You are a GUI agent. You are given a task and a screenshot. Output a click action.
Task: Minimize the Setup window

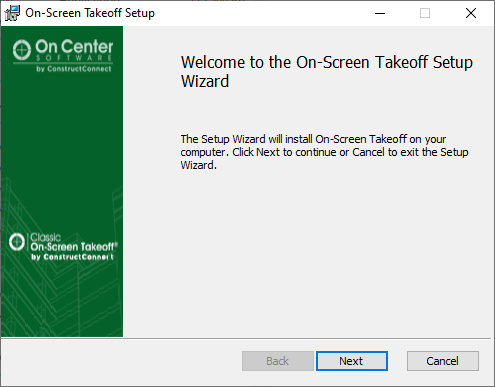pos(380,13)
